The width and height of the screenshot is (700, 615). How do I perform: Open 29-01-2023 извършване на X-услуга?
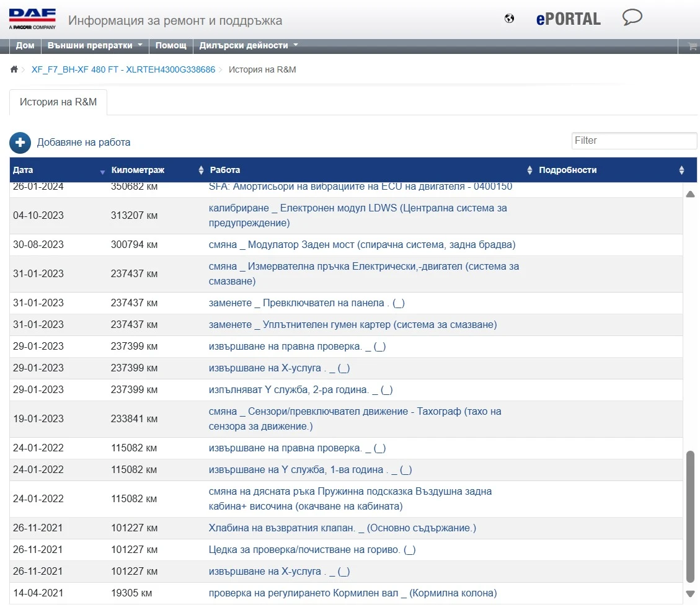tap(279, 368)
